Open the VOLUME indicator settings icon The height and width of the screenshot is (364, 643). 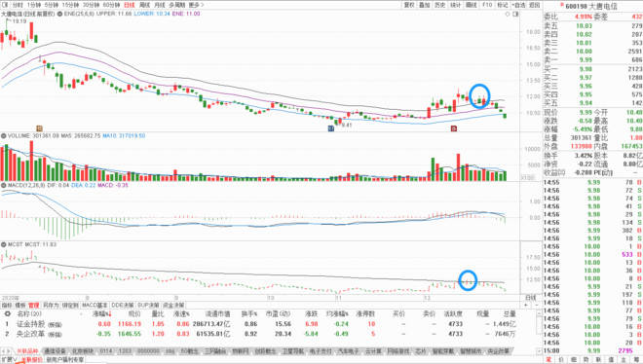4,135
